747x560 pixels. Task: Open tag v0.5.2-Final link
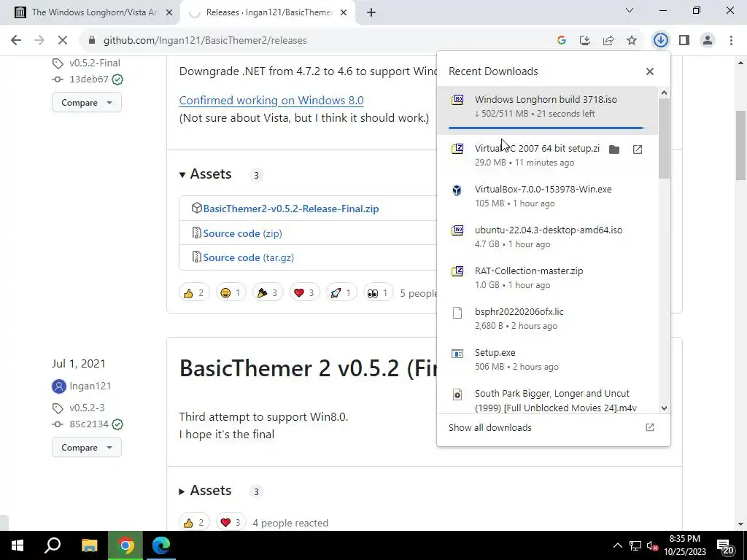click(x=94, y=63)
